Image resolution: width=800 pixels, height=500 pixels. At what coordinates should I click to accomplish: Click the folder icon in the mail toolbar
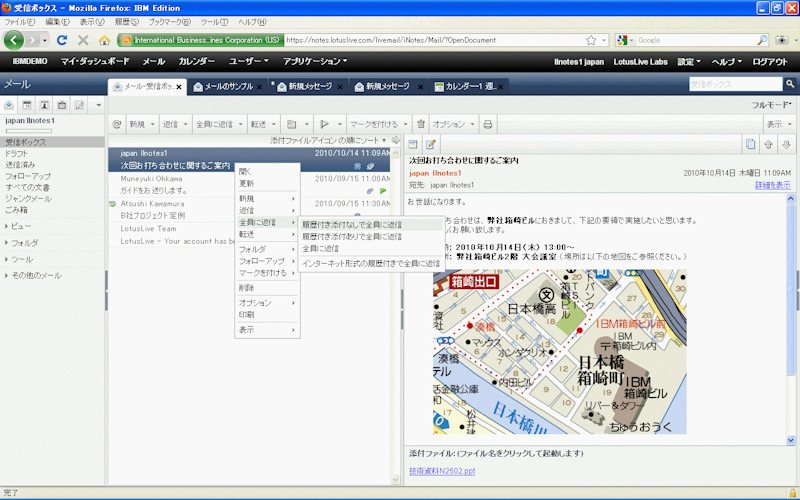click(291, 124)
